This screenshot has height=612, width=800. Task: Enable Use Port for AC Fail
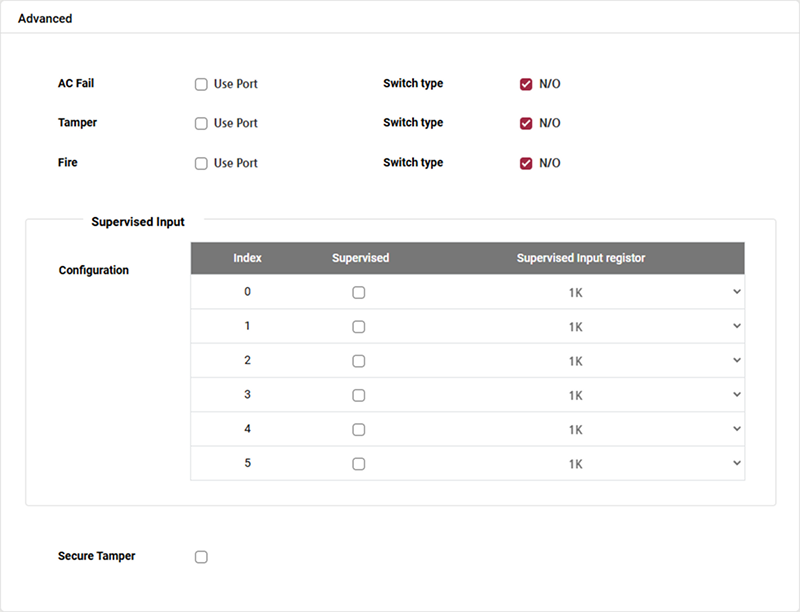201,85
